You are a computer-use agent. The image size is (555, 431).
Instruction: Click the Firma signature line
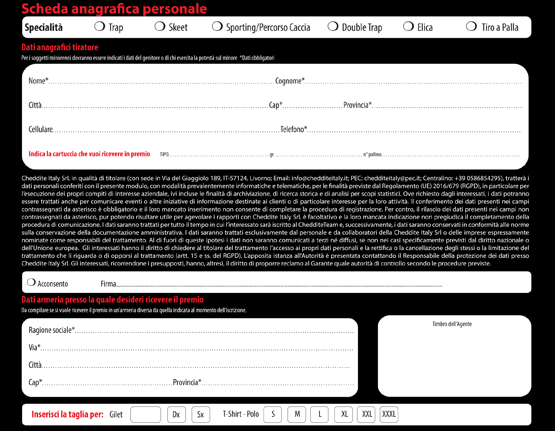[x=279, y=284]
